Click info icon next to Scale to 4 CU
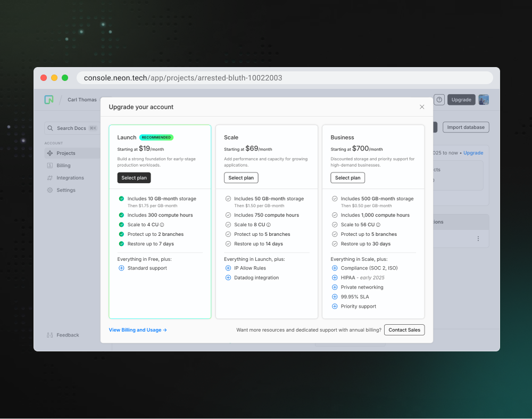 [162, 225]
